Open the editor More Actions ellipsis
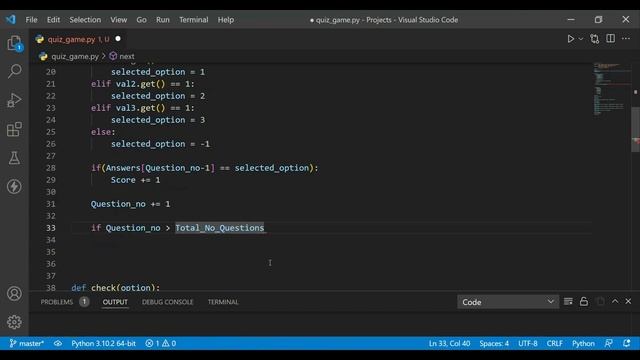This screenshot has height=360, width=640. click(x=626, y=38)
